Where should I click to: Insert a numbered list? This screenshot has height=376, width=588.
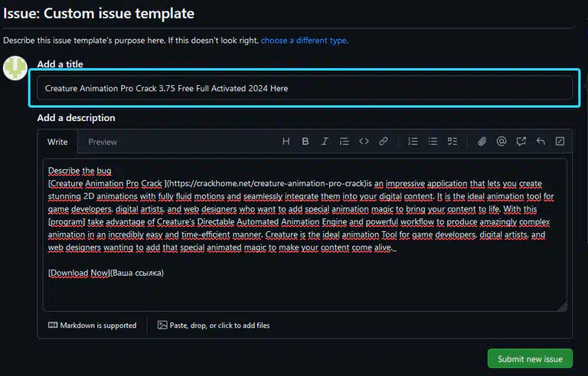(x=413, y=142)
